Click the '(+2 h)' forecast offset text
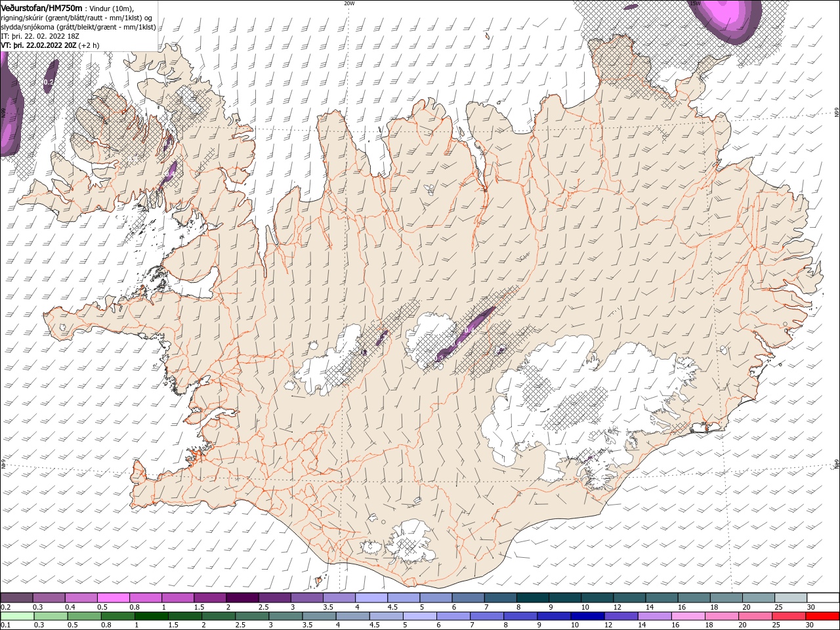The width and height of the screenshot is (840, 630). point(89,45)
